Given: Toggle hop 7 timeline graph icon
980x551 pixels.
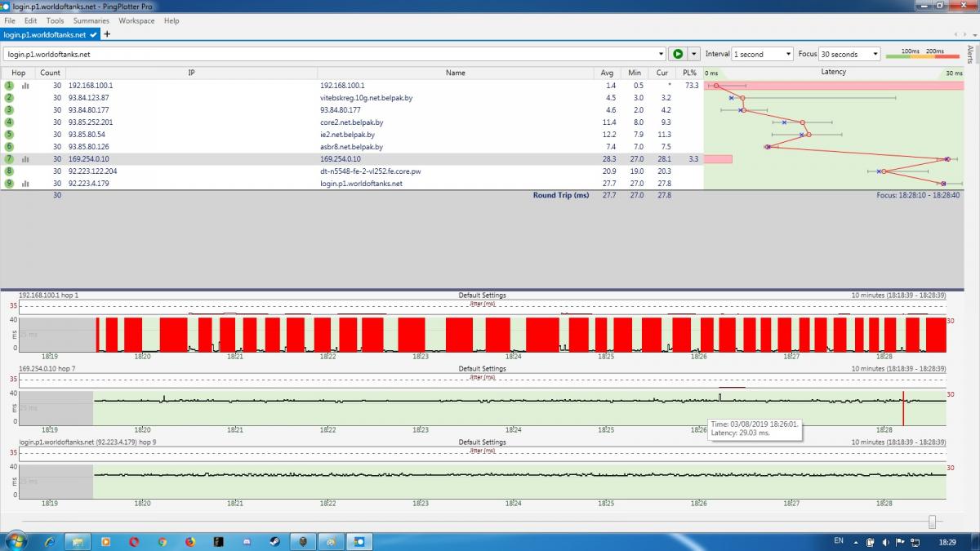Looking at the screenshot, I should coord(25,159).
